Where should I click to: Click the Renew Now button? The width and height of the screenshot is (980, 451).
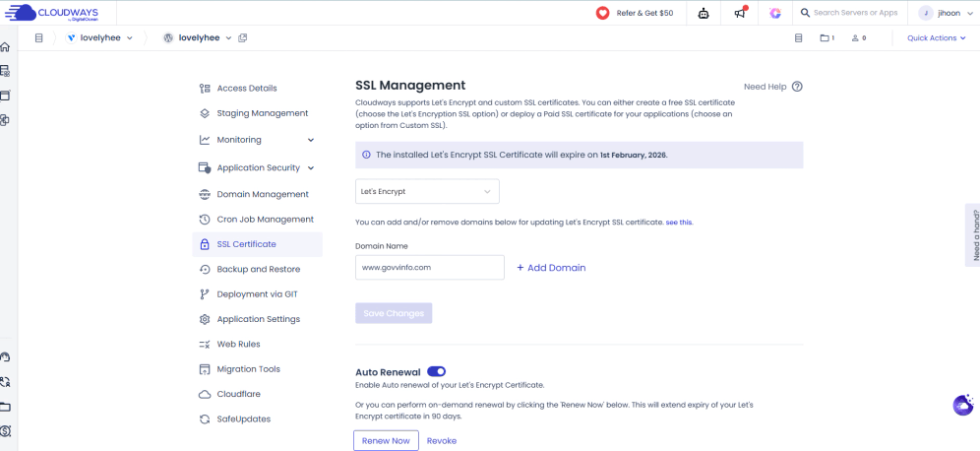(x=386, y=440)
